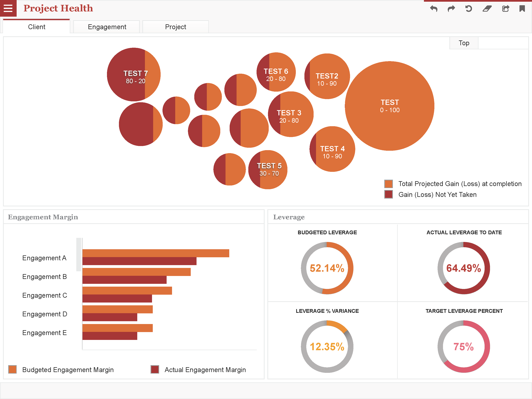Click the share export icon

(x=506, y=9)
